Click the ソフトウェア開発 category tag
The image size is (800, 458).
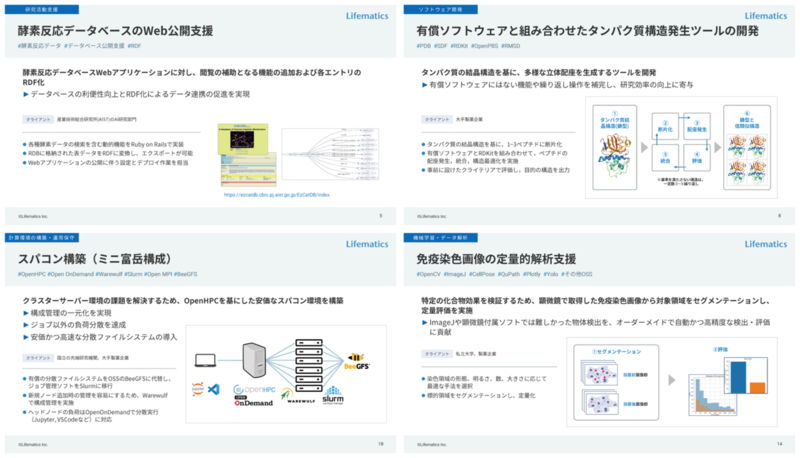440,9
